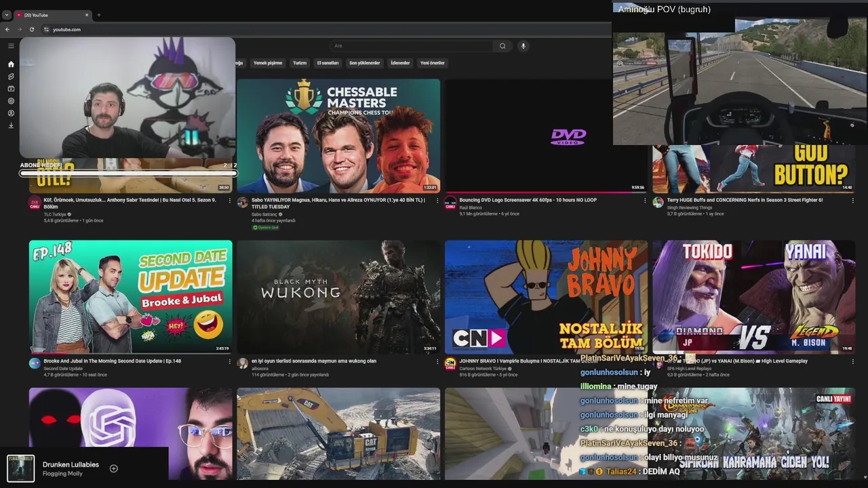Open Drunken Lullabies album cover
868x488 pixels.
pos(20,468)
